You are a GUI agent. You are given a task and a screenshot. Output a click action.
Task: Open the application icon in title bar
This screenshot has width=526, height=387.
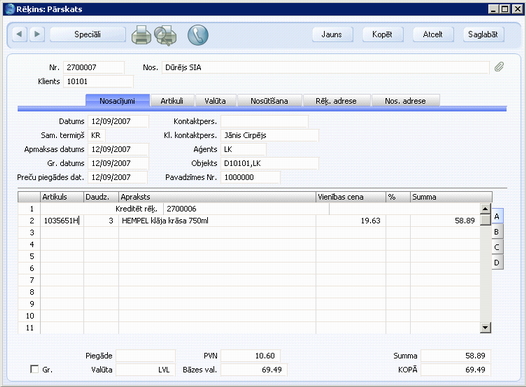coord(10,9)
